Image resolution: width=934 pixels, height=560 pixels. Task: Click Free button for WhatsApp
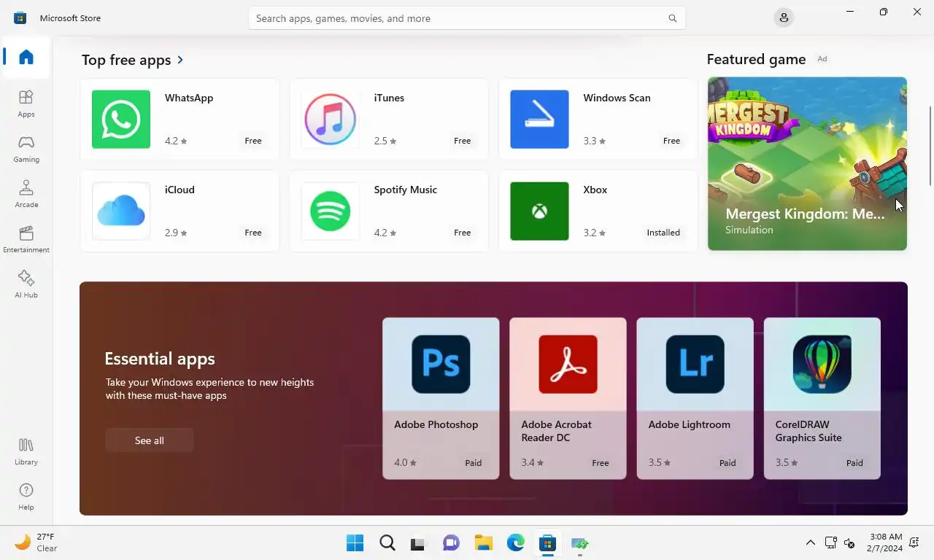tap(253, 141)
